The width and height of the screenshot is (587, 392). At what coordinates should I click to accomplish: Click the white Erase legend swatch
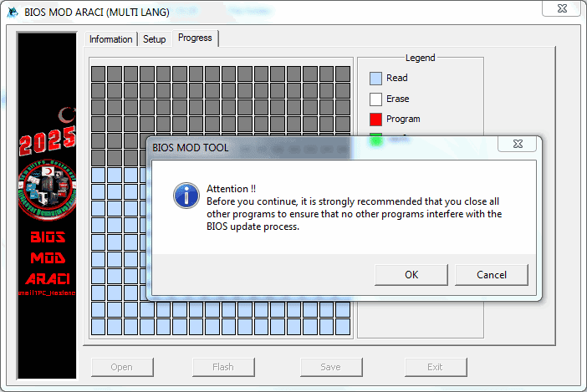click(375, 99)
